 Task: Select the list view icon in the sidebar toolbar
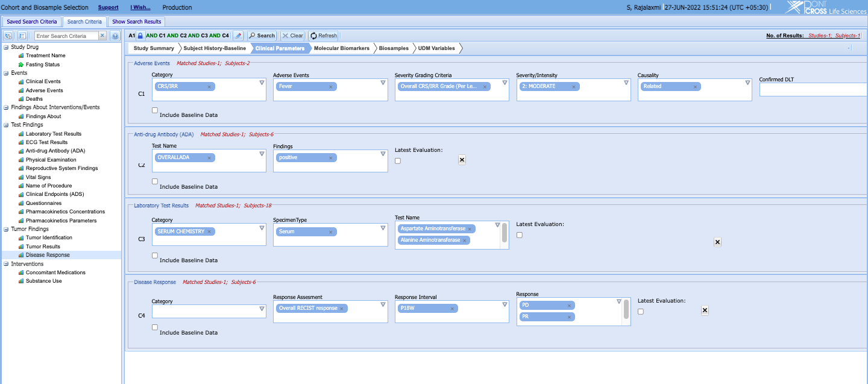[22, 36]
